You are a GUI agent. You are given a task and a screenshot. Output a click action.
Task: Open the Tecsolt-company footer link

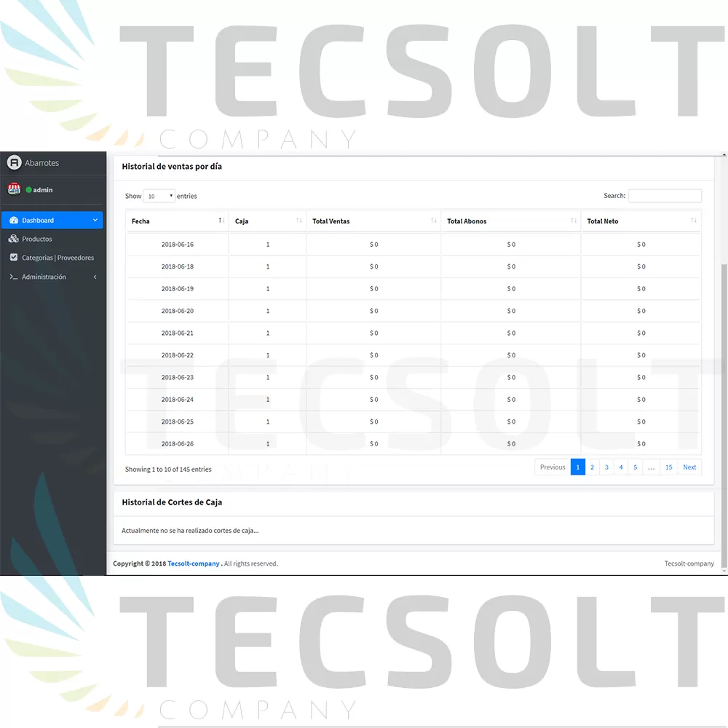point(193,563)
